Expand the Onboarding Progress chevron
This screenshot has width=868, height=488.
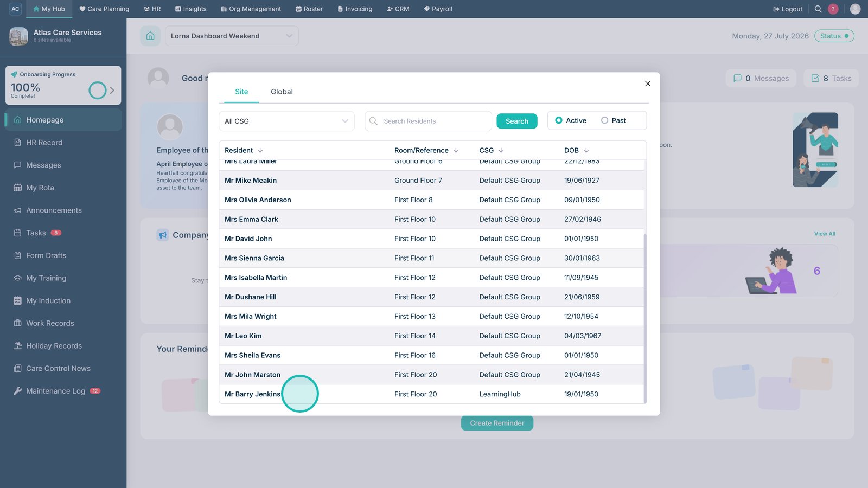(x=112, y=90)
